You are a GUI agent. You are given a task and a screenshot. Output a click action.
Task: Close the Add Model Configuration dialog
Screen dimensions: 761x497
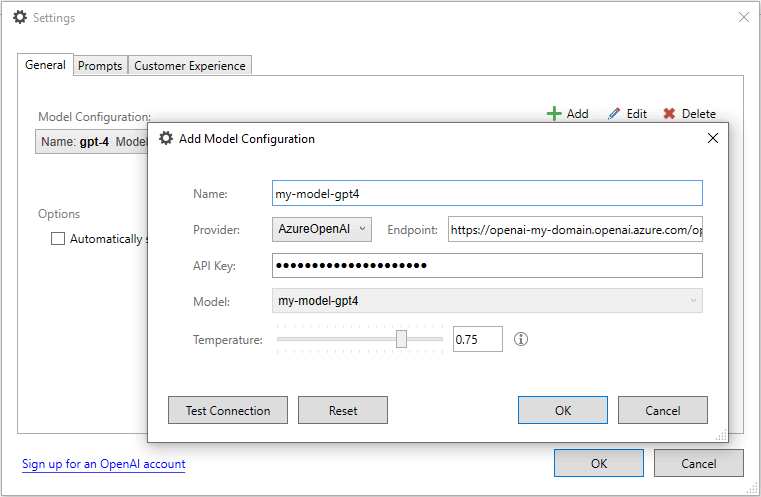713,139
